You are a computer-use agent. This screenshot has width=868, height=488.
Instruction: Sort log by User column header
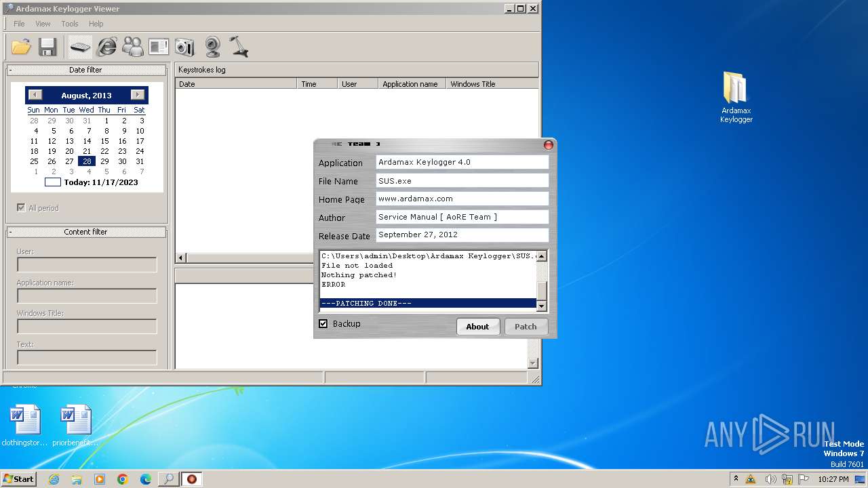(x=357, y=84)
